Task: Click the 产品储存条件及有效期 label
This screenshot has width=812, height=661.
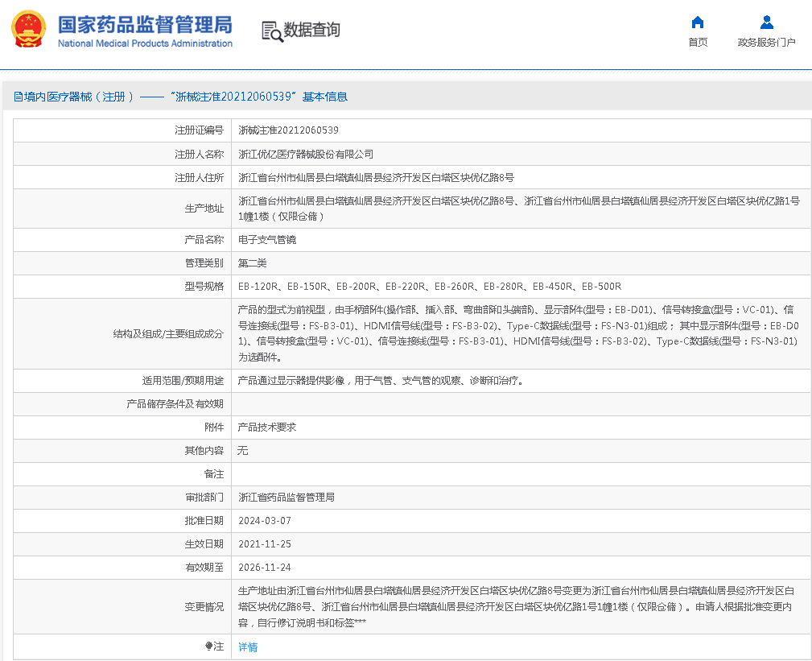Action: (x=175, y=404)
